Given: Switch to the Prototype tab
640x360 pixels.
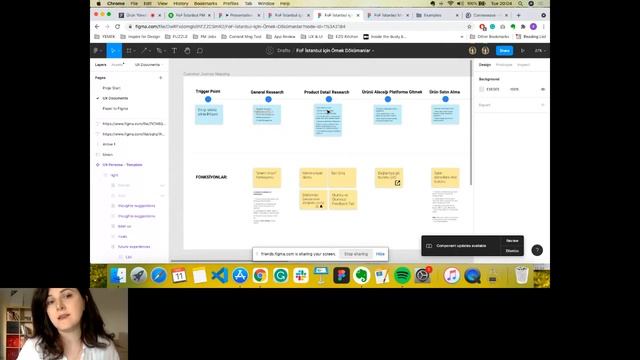Looking at the screenshot, I should (504, 64).
